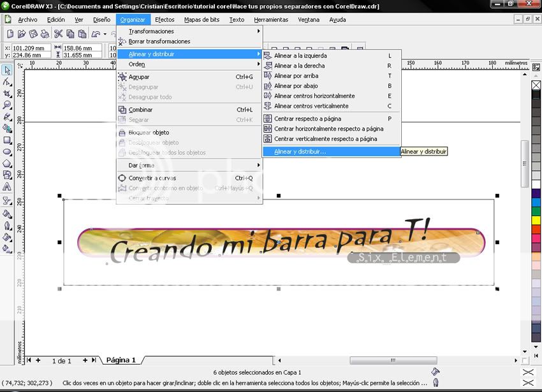Select the Eyedropper tool
Image resolution: width=542 pixels, height=392 pixels.
[7, 214]
